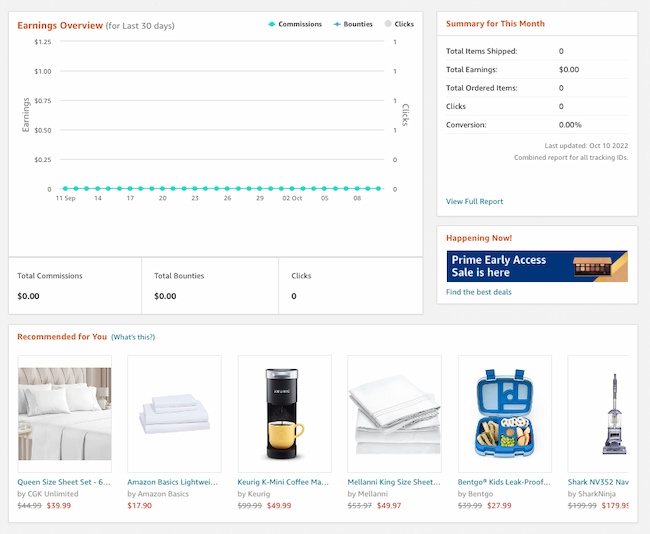The image size is (650, 534).
Task: Toggle the Bounties legend marker
Action: (x=337, y=24)
